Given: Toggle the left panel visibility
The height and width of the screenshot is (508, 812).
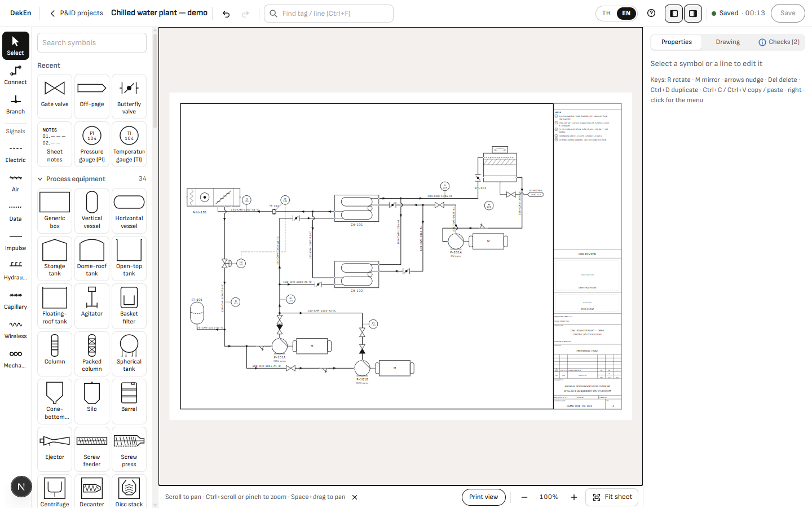Looking at the screenshot, I should (x=674, y=14).
